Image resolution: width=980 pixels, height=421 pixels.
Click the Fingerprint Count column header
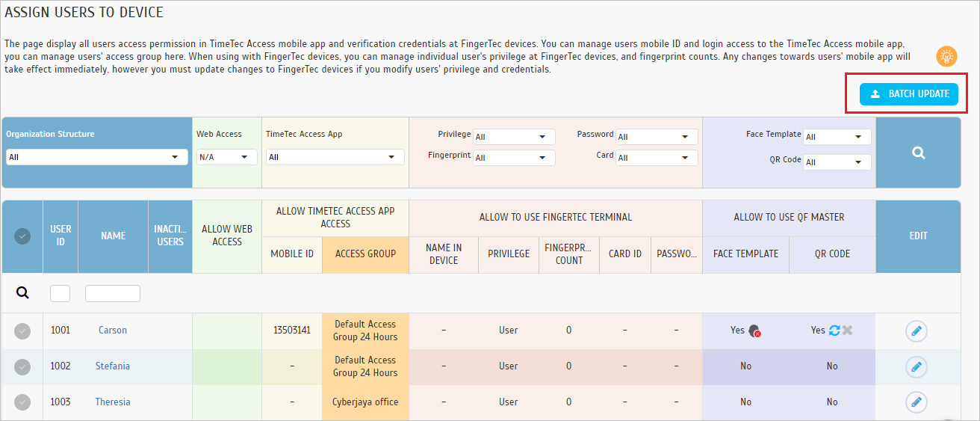569,254
